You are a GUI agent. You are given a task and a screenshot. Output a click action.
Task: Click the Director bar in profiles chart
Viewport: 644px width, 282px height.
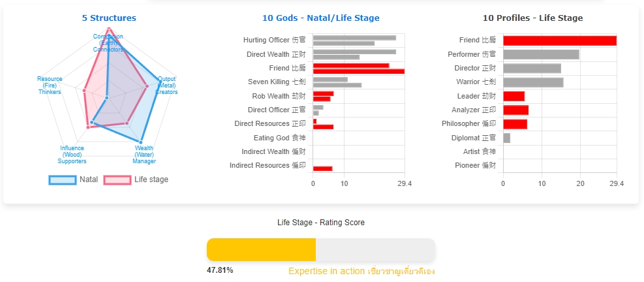[532, 69]
